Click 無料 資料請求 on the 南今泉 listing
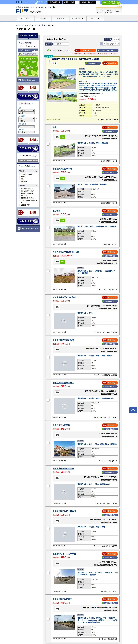138x644 pixels. point(110,469)
